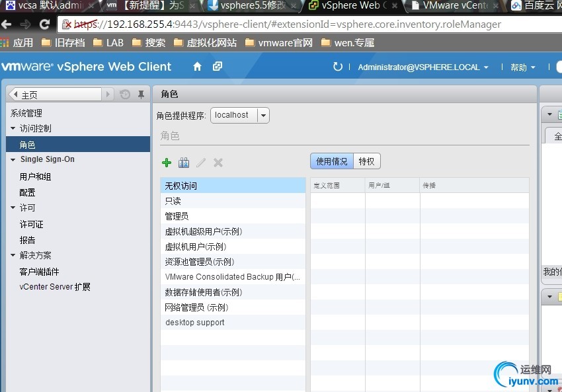Screen dimensions: 562x392
Task: Switch to VMware vCenter browser tab
Action: [455, 5]
